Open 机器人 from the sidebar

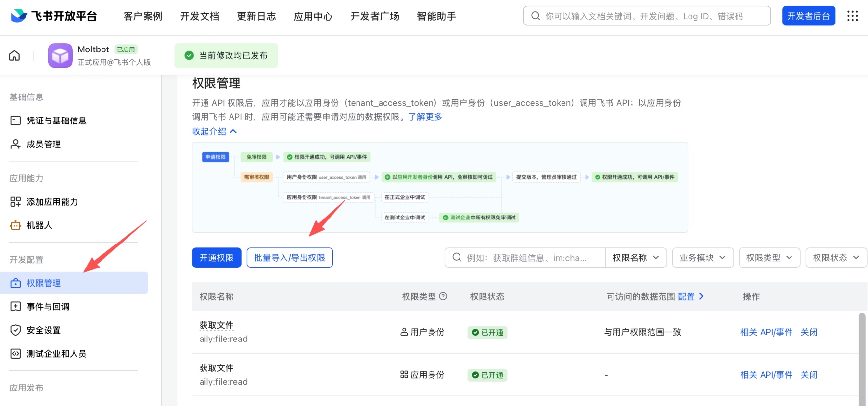click(x=39, y=225)
